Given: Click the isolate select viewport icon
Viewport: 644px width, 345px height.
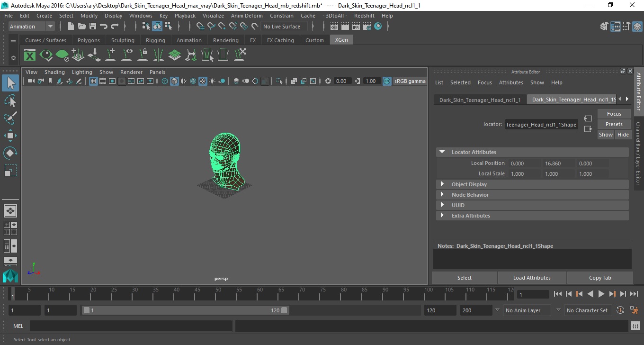Looking at the screenshot, I should pyautogui.click(x=279, y=81).
